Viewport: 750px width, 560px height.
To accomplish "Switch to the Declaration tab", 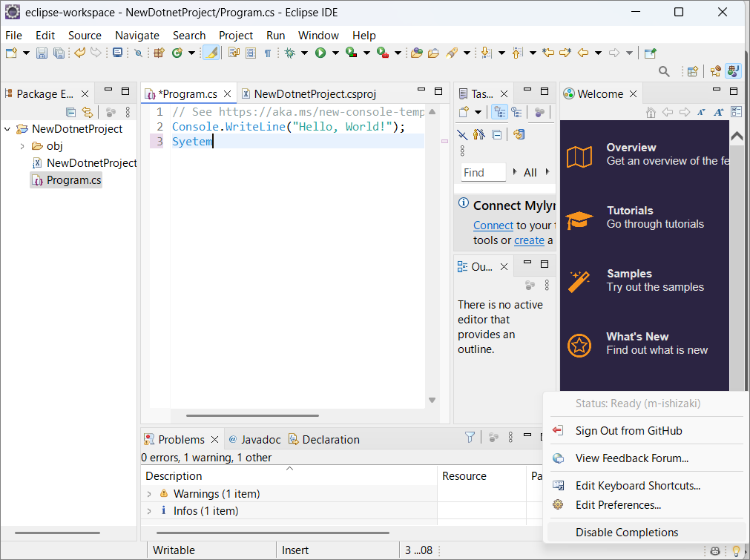I will click(x=324, y=440).
